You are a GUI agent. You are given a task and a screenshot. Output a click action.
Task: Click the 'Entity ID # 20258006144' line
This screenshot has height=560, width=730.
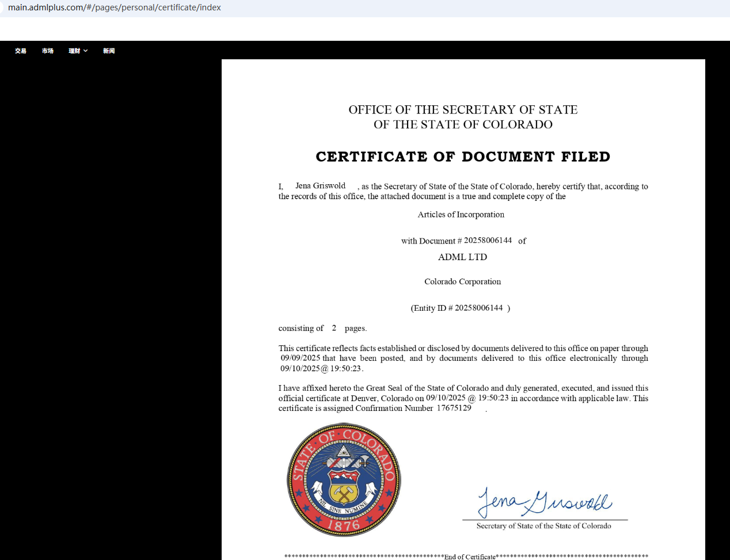point(461,308)
